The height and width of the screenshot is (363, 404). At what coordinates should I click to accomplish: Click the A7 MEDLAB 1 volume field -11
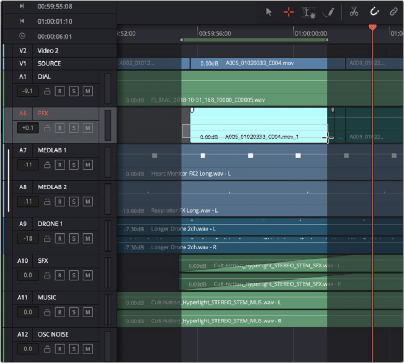pos(28,165)
